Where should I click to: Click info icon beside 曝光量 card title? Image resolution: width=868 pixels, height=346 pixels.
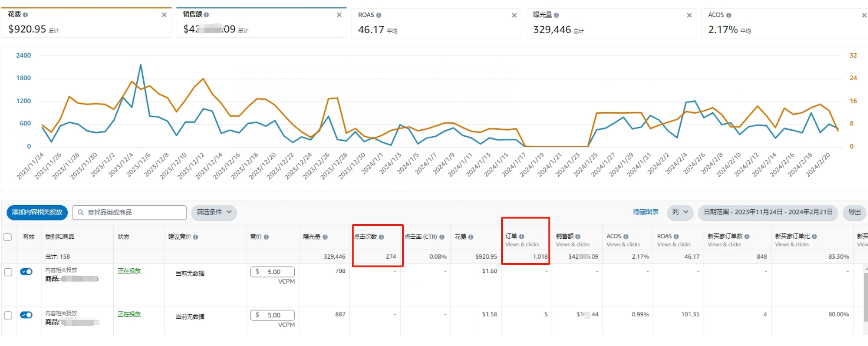[556, 15]
